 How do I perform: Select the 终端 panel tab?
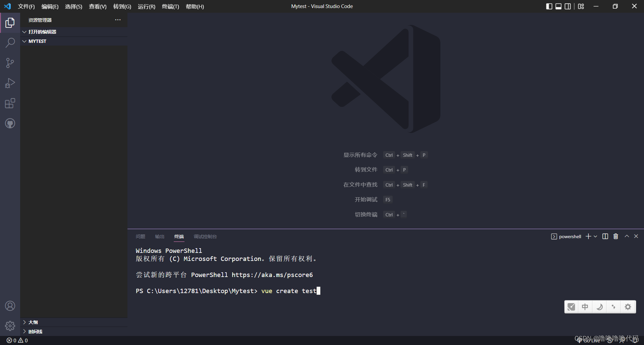click(179, 236)
